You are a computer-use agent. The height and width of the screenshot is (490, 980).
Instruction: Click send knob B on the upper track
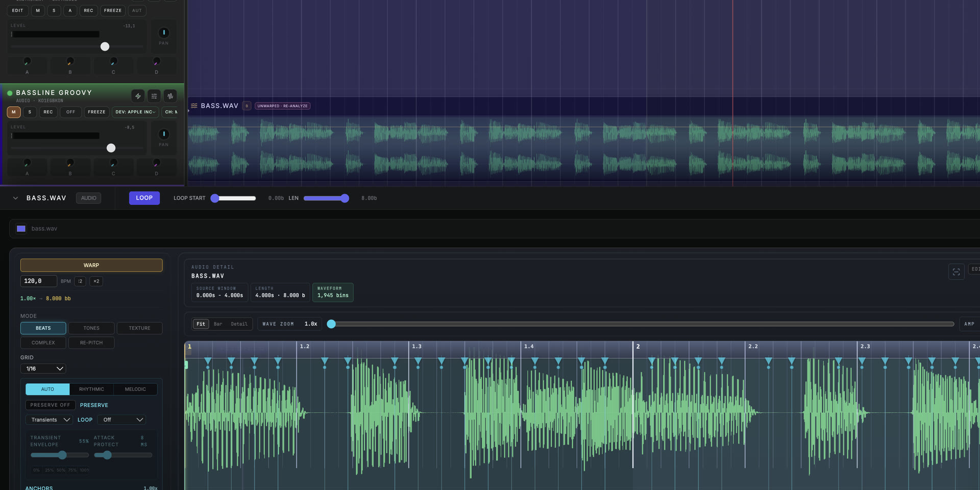click(70, 61)
